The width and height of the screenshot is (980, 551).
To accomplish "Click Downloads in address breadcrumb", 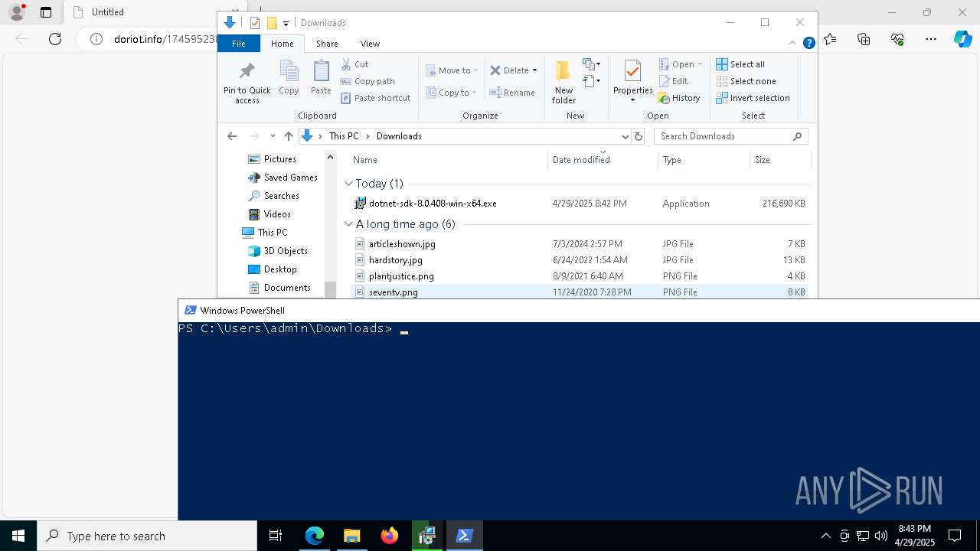I will (x=399, y=136).
